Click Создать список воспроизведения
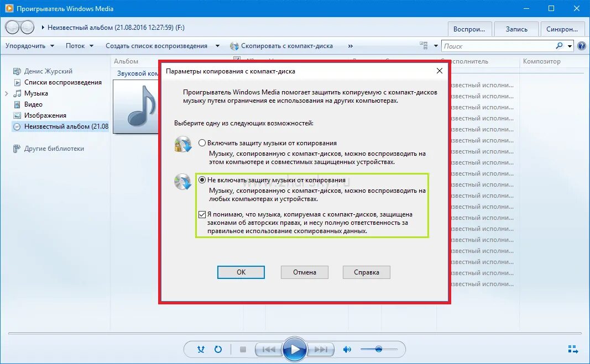The height and width of the screenshot is (364, 590). click(156, 46)
